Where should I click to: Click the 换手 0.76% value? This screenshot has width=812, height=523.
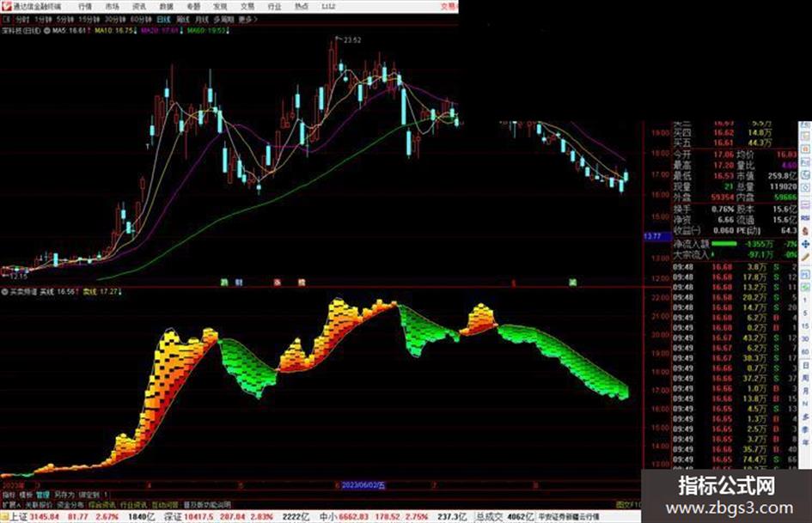pyautogui.click(x=723, y=210)
